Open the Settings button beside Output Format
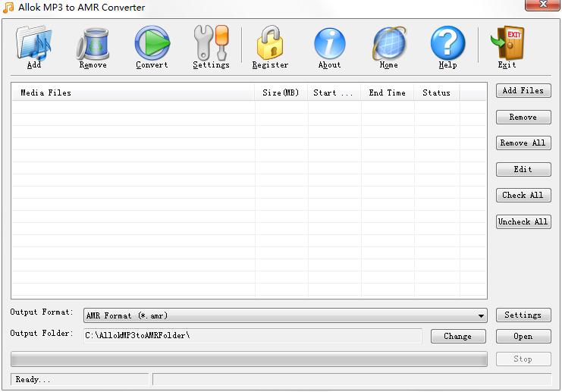The image size is (562, 392). tap(523, 315)
